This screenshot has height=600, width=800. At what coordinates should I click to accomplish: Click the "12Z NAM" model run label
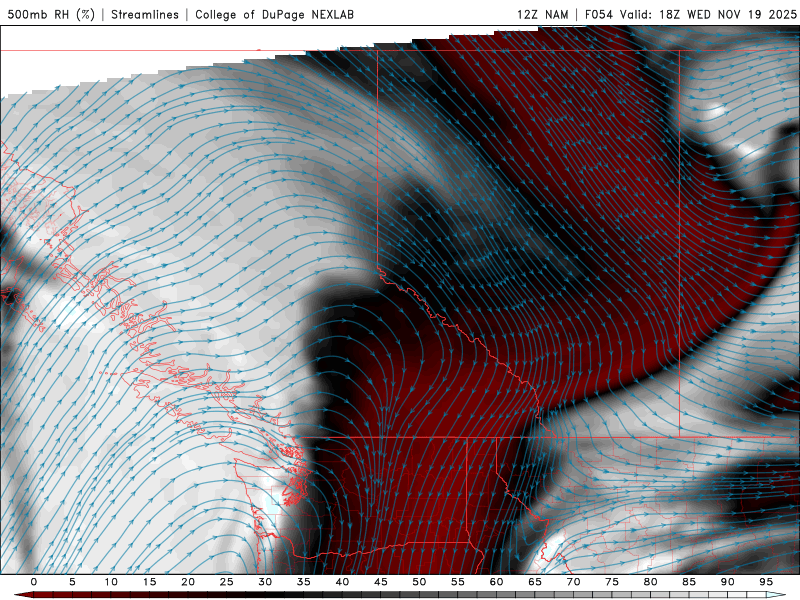click(543, 14)
